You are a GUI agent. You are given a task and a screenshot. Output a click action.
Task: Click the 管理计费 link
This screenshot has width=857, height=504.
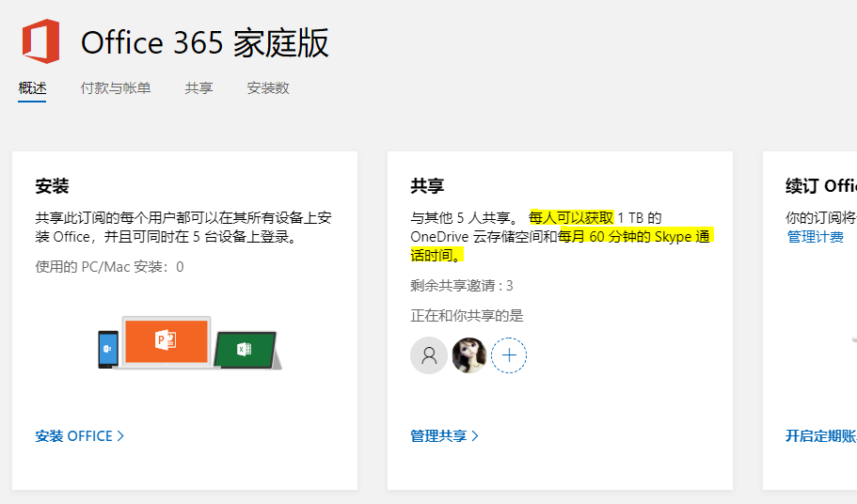815,236
